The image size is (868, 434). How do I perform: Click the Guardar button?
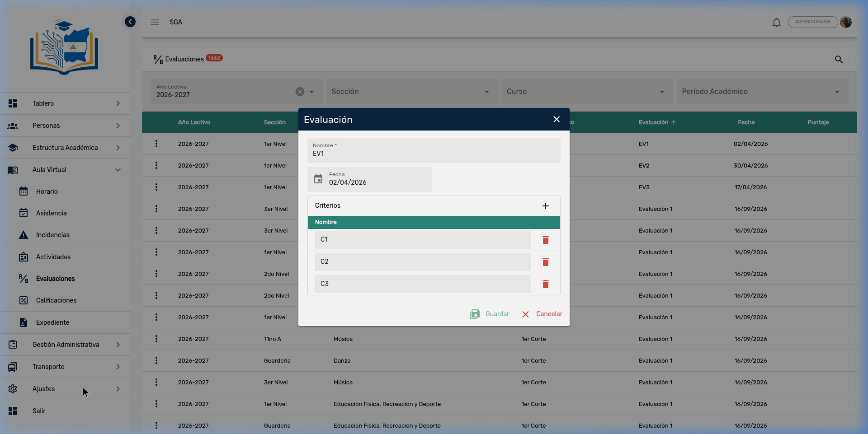(x=490, y=314)
